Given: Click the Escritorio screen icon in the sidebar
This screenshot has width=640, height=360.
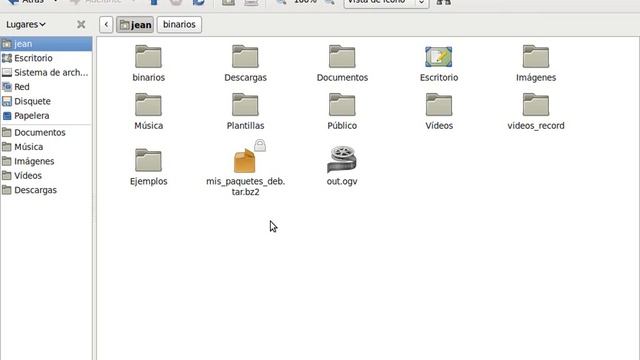Looking at the screenshot, I should tap(7, 58).
